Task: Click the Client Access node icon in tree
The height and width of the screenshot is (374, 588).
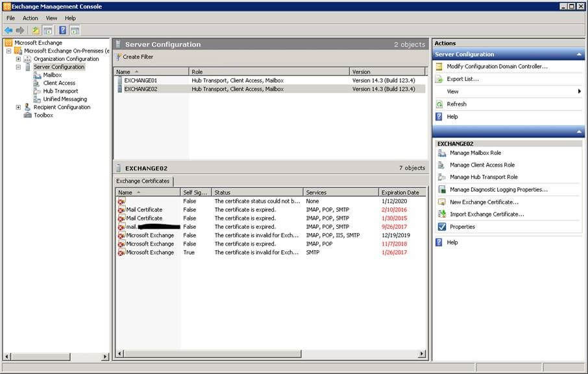Action: pyautogui.click(x=37, y=83)
